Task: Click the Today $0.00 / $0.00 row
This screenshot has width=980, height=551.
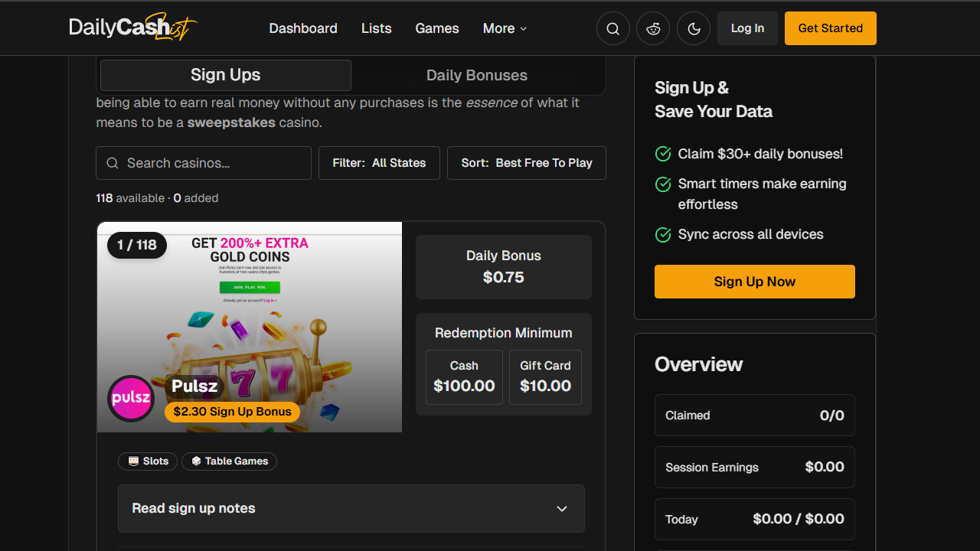Action: pyautogui.click(x=755, y=519)
